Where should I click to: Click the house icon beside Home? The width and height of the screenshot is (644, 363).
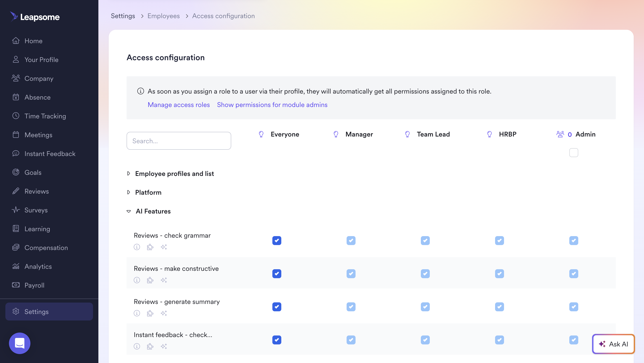tap(16, 41)
